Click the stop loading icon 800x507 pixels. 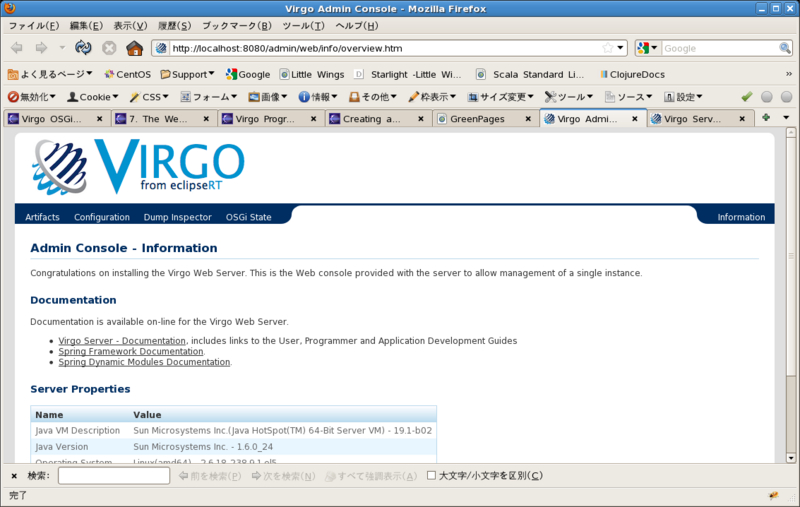pyautogui.click(x=109, y=48)
